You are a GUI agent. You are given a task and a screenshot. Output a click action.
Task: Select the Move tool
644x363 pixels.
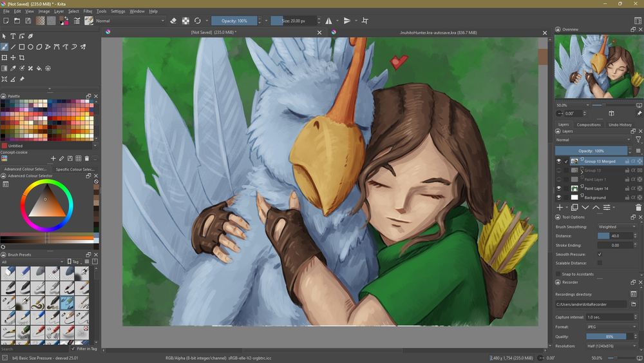click(x=13, y=57)
